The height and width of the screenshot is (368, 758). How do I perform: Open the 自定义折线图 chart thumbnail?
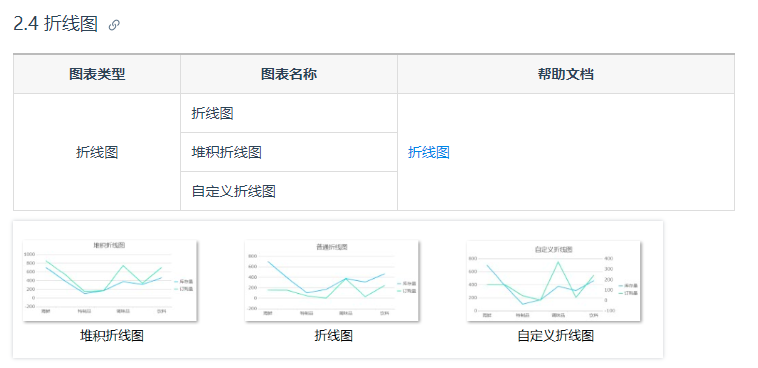coord(554,281)
